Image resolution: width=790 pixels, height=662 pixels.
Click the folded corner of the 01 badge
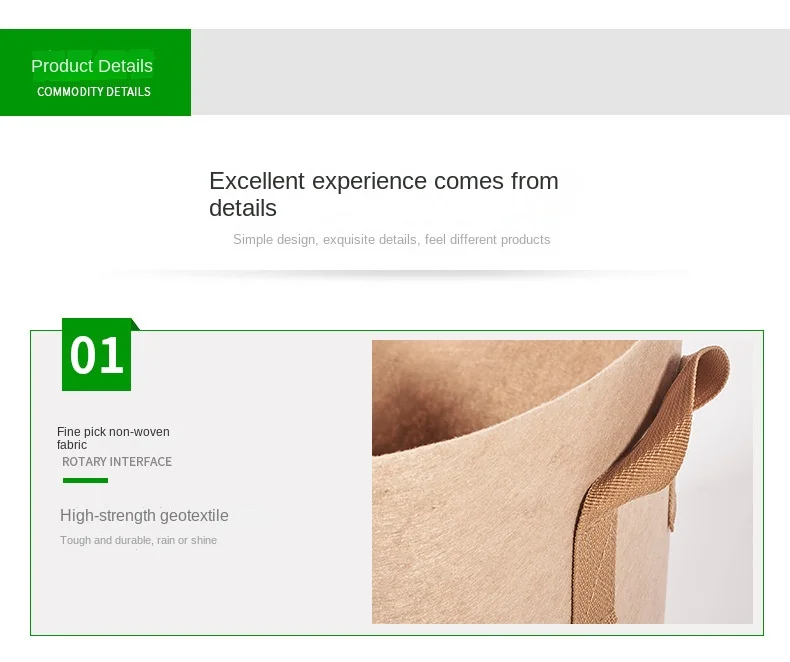pyautogui.click(x=136, y=324)
